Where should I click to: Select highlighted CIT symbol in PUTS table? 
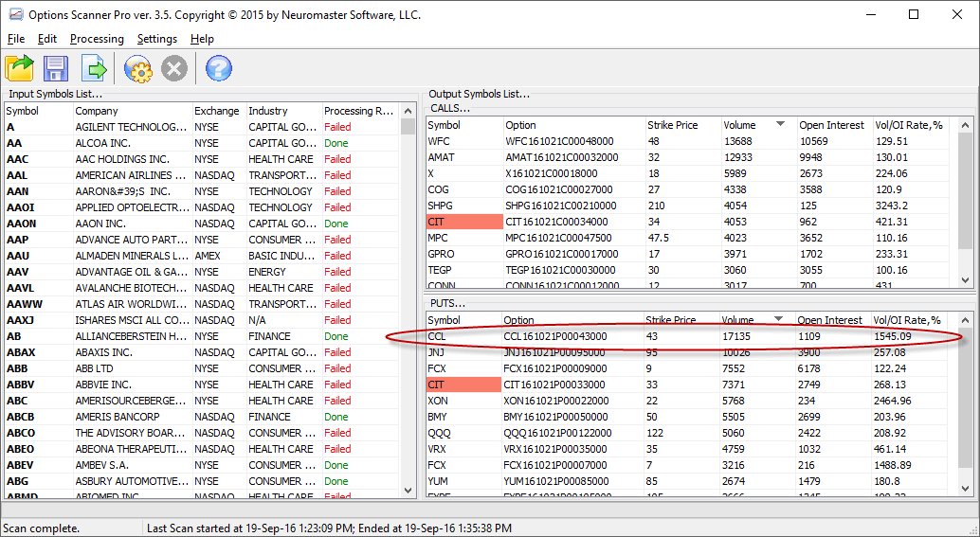click(463, 385)
